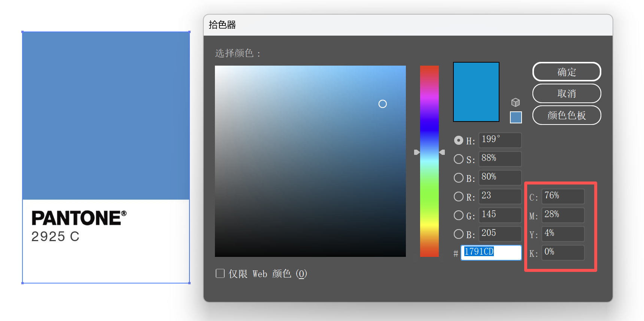Select the B brightness radio button
The image size is (644, 321).
(459, 178)
